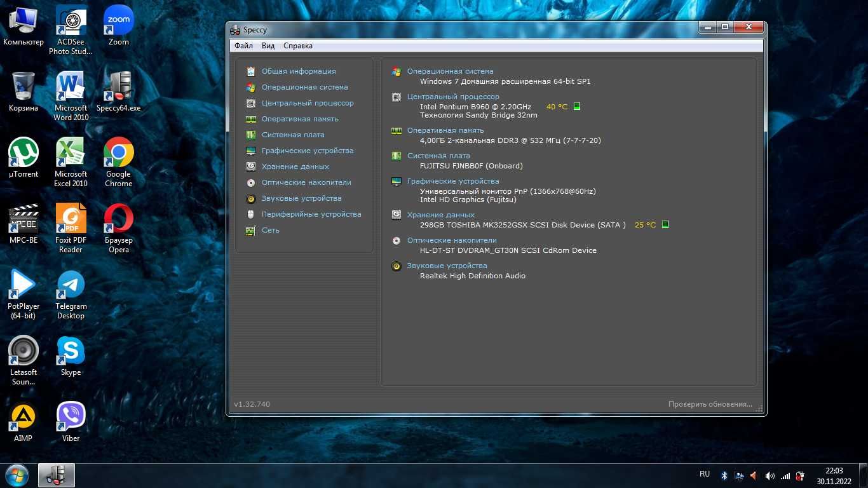Open Telegram Desktop shortcut
The height and width of the screenshot is (488, 868).
[71, 294]
